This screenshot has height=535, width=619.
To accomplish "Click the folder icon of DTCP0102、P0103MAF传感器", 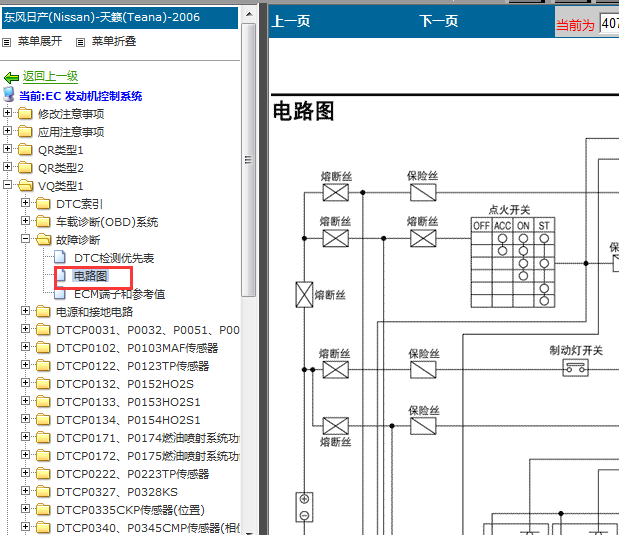I will click(x=43, y=347).
